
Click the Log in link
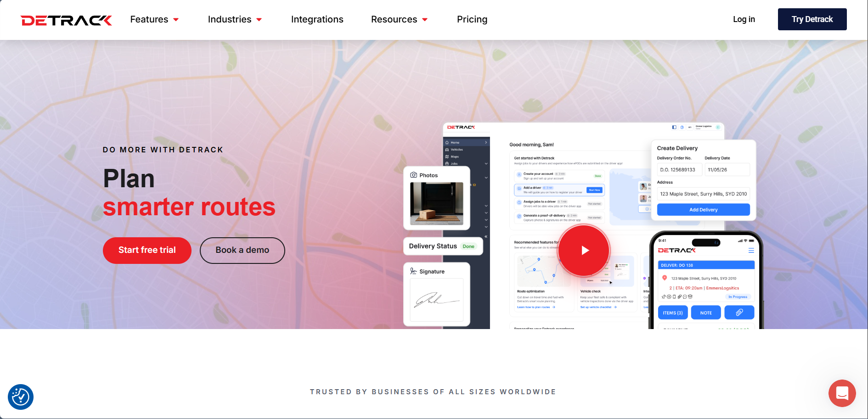tap(744, 19)
